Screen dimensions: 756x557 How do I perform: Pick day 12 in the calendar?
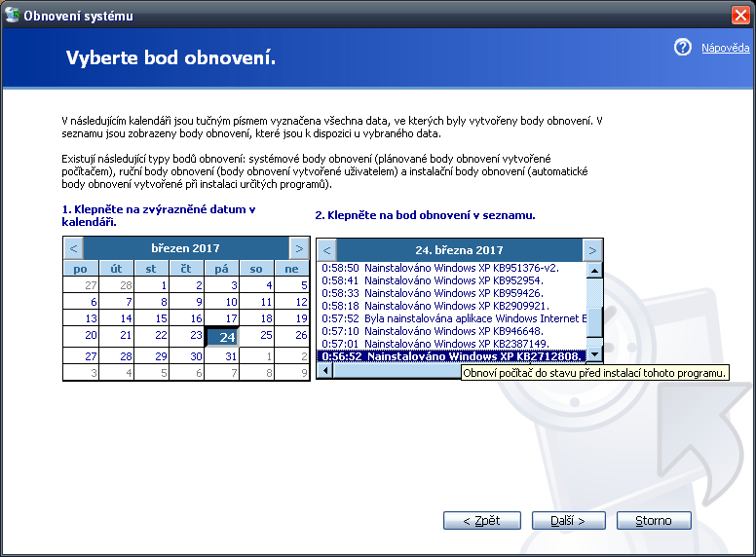[x=292, y=302]
